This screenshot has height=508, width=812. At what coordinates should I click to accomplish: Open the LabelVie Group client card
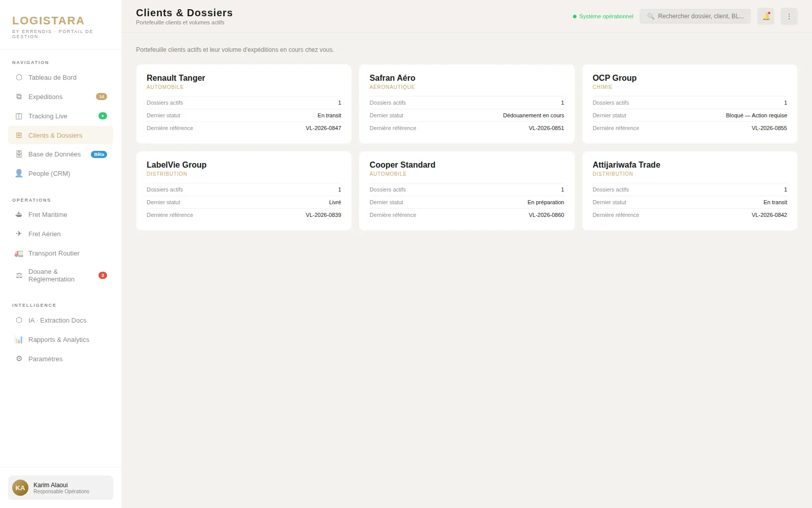(x=244, y=190)
